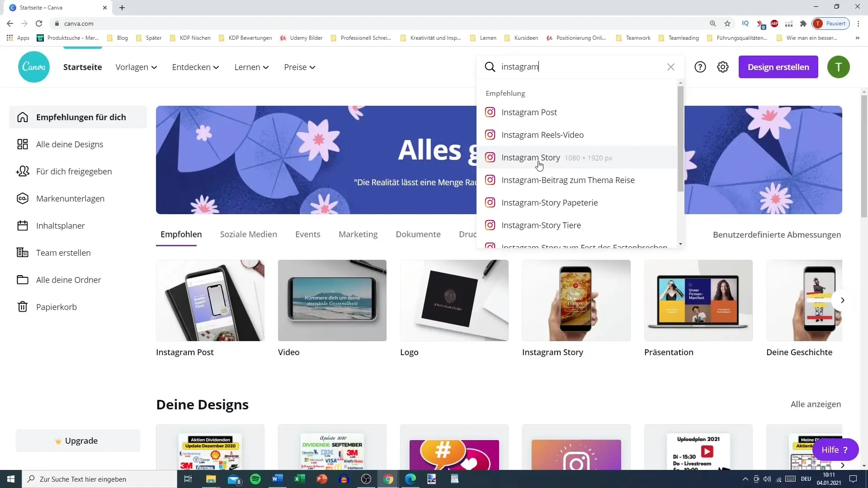Open the Instagram Post design thumbnail
868x488 pixels.
(x=210, y=300)
